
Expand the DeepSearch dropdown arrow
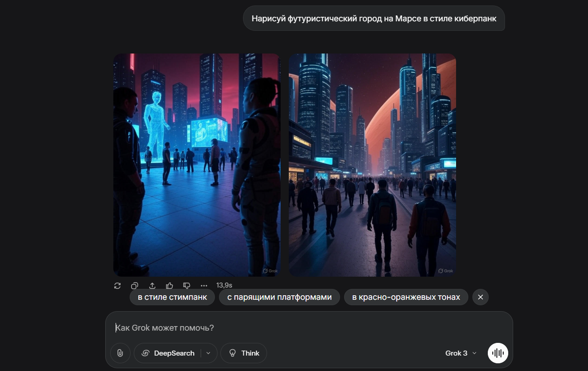point(209,353)
